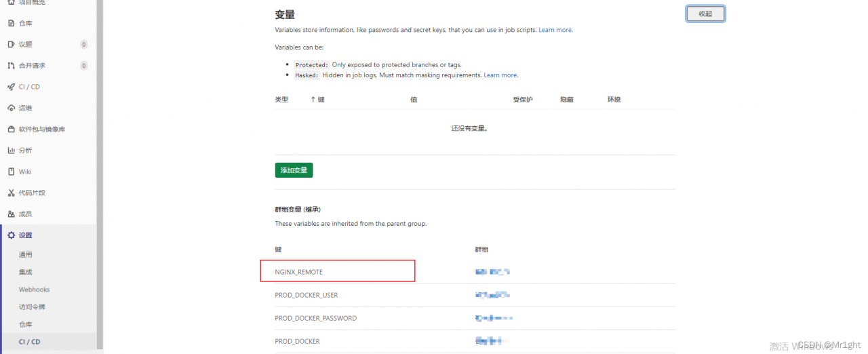Click the PROD_DOCKER variable key
Viewport: 868px width, 354px height.
pos(297,341)
